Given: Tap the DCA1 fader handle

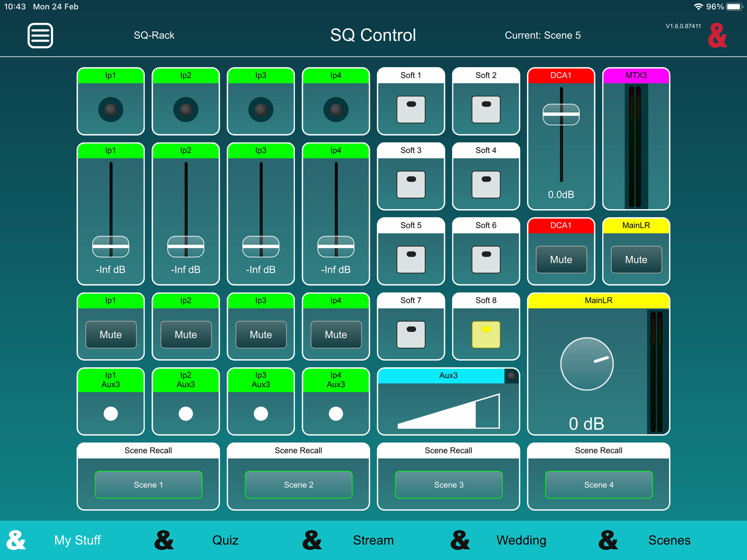Looking at the screenshot, I should point(561,115).
